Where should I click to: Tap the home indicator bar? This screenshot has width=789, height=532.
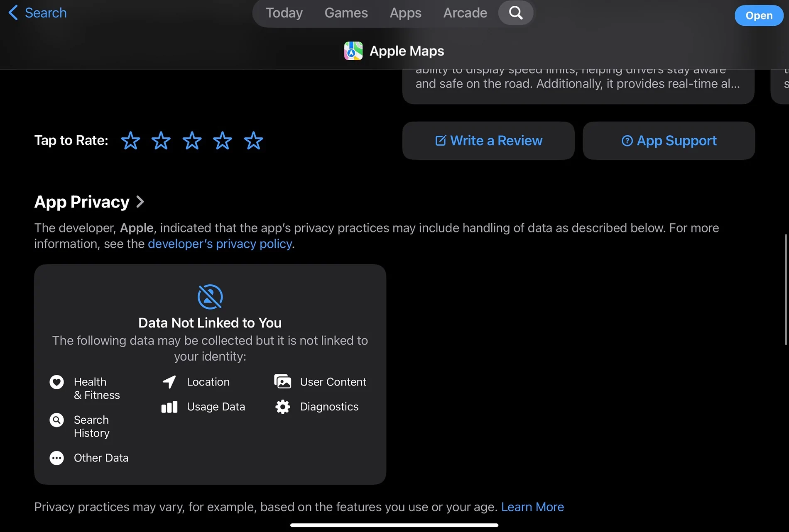(x=394, y=525)
